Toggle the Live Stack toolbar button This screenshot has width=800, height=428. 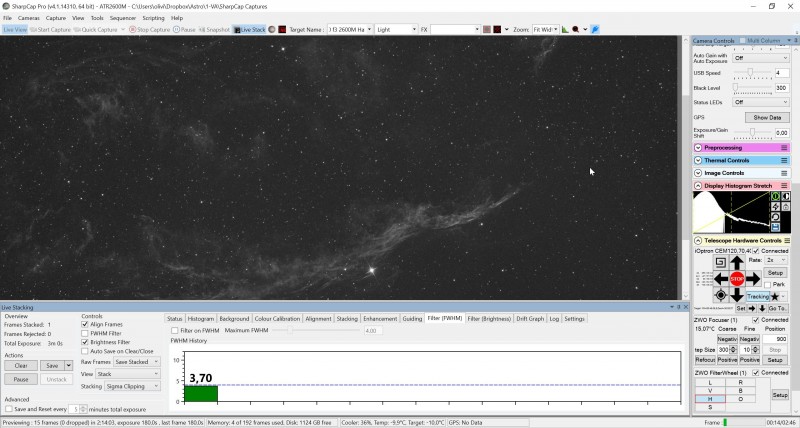[249, 30]
